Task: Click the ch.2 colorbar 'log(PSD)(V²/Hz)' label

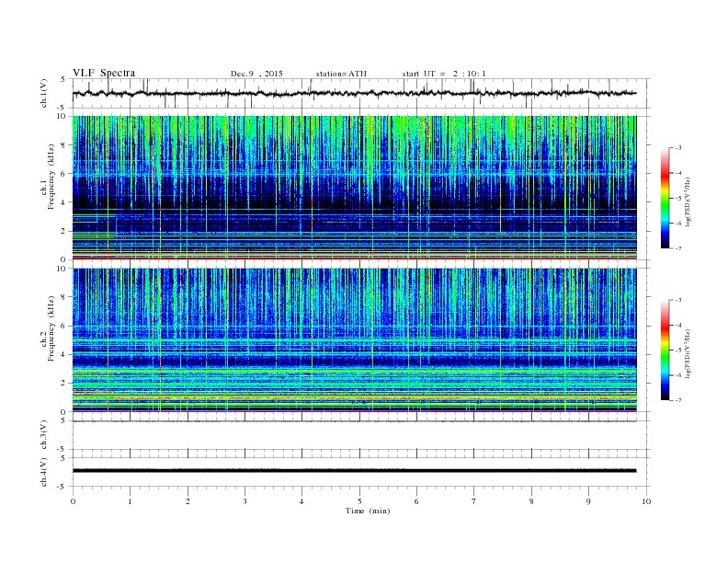Action: [x=688, y=353]
